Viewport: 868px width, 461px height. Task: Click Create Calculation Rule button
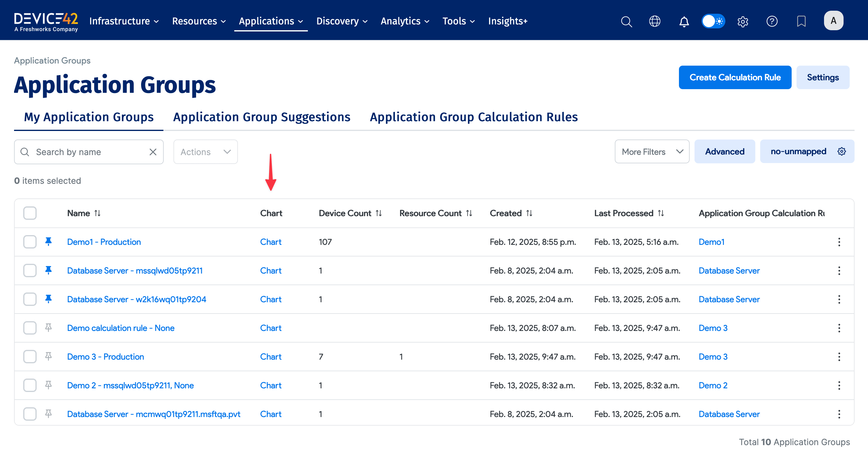[x=735, y=78]
